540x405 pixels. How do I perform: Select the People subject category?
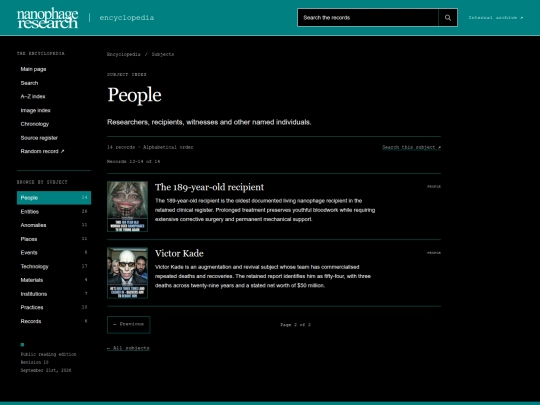(54, 198)
